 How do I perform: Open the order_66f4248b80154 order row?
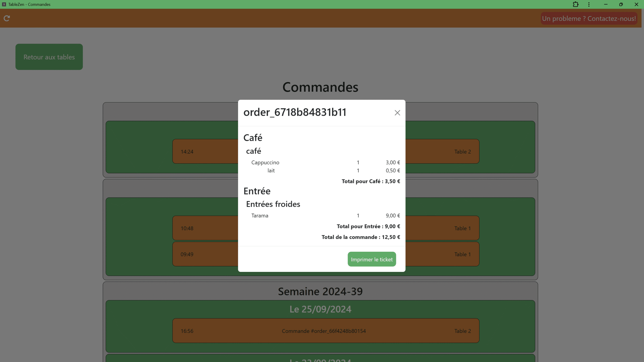coord(324,331)
